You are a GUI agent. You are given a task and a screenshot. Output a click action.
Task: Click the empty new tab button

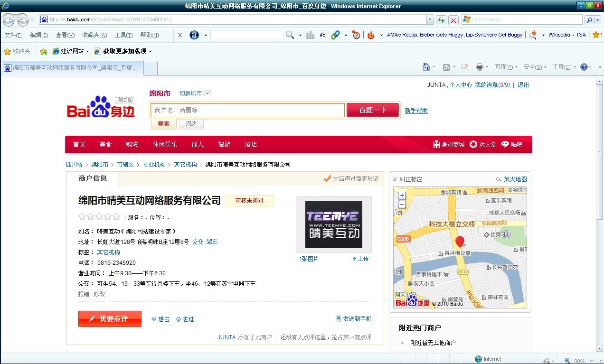tap(151, 67)
